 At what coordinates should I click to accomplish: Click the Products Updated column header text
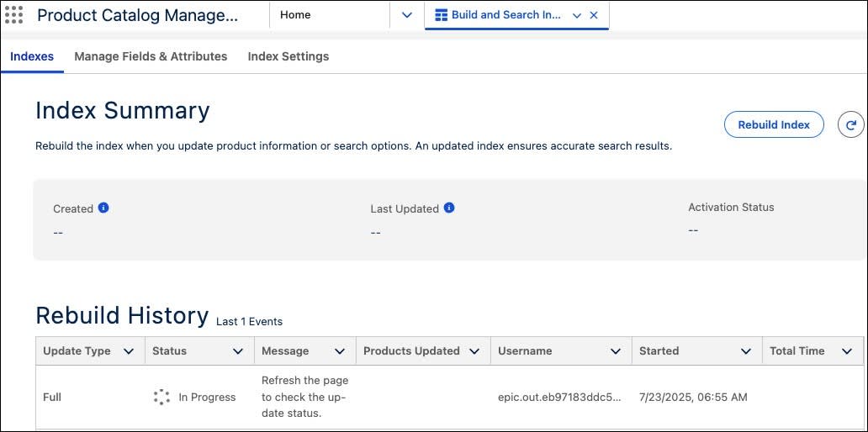point(411,350)
